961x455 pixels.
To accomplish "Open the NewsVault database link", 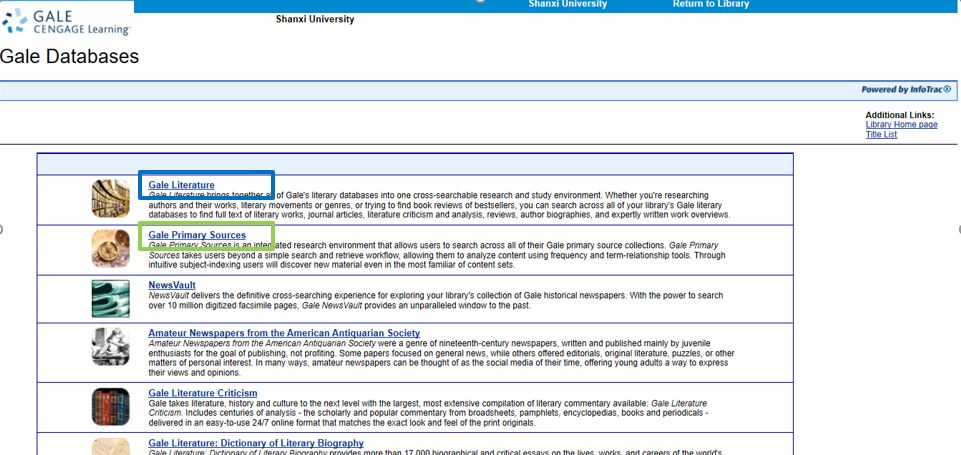I will pos(172,285).
